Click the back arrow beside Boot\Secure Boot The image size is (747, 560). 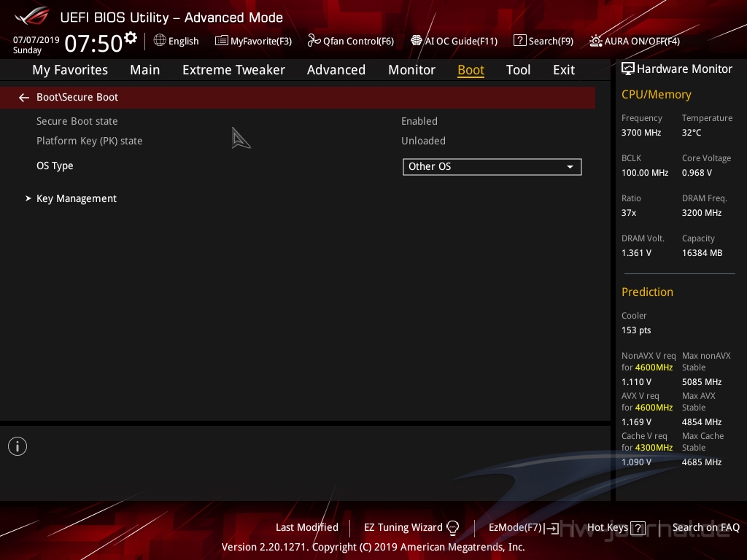click(24, 98)
